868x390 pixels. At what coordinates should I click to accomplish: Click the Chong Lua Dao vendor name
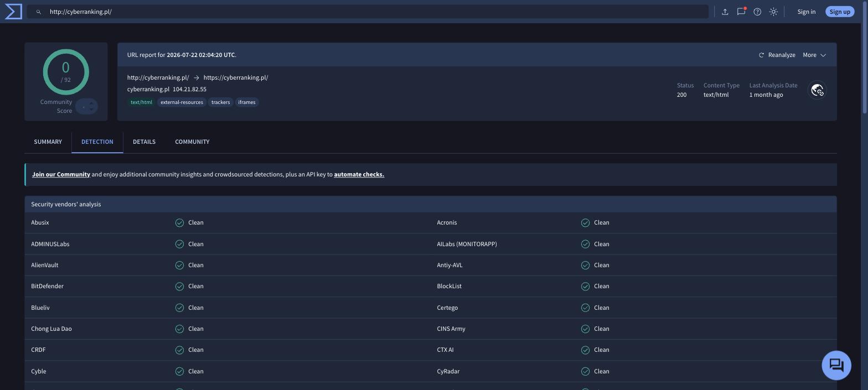[51, 329]
